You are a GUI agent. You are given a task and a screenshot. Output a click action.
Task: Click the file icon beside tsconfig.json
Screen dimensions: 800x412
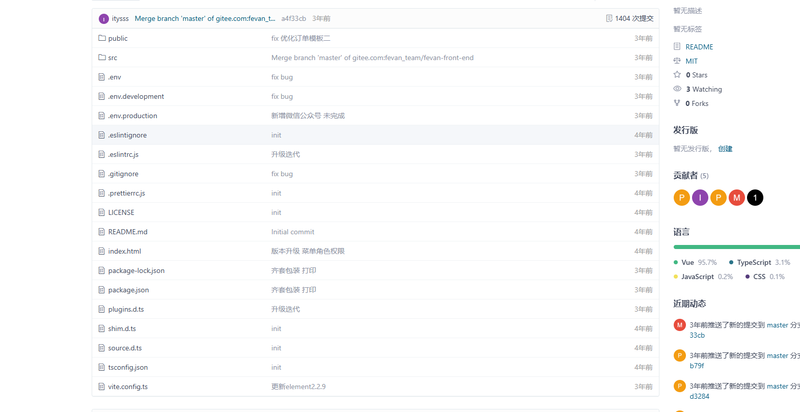[102, 367]
